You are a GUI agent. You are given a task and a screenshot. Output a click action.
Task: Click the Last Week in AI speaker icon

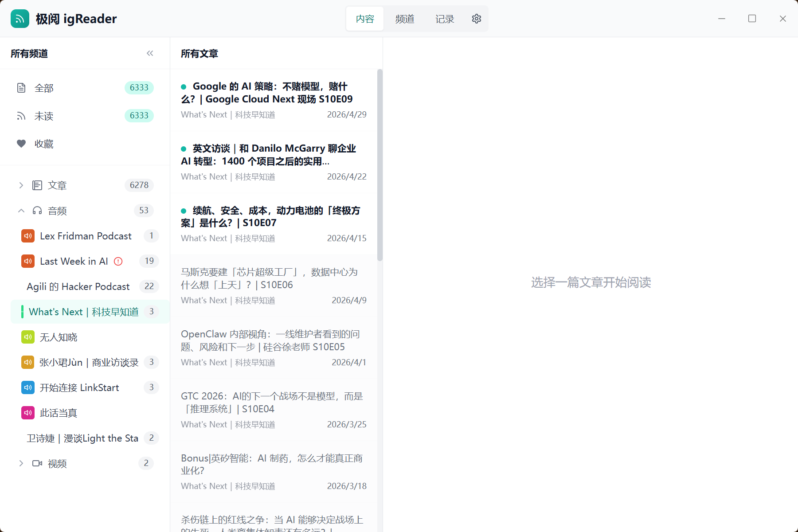pos(28,261)
